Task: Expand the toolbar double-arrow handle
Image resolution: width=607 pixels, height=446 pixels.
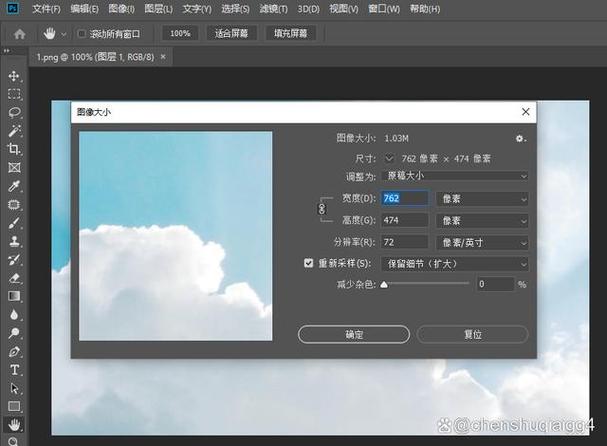Action: 7,51
